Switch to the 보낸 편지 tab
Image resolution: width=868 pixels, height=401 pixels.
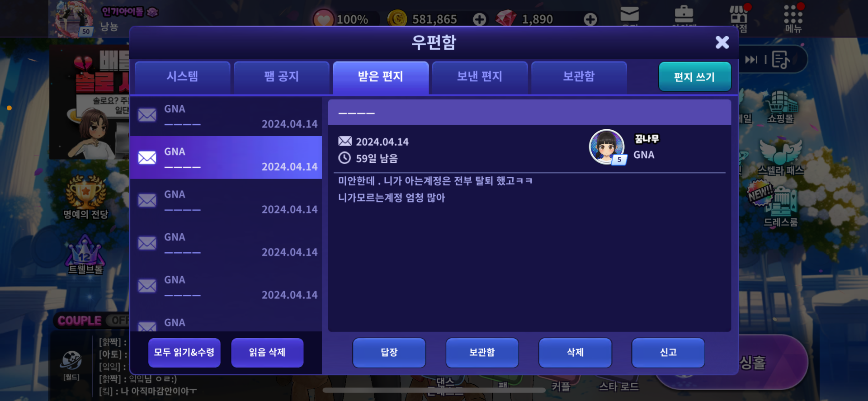click(x=480, y=77)
